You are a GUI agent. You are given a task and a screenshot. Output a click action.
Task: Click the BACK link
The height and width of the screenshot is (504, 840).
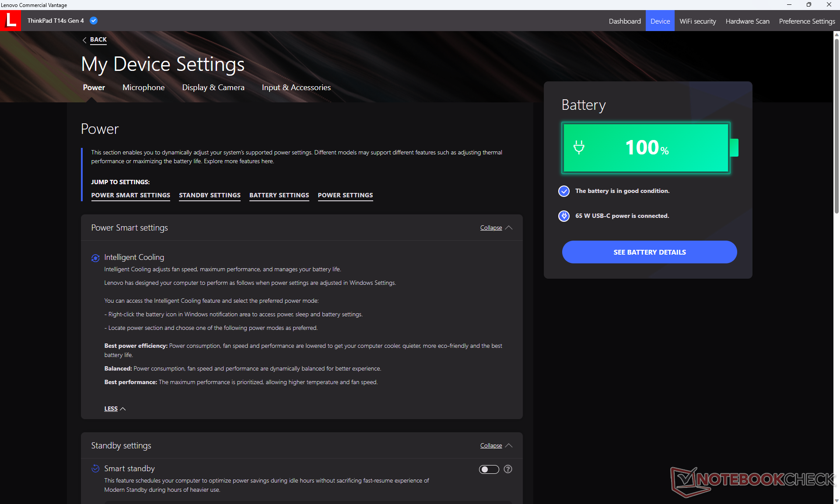[98, 39]
